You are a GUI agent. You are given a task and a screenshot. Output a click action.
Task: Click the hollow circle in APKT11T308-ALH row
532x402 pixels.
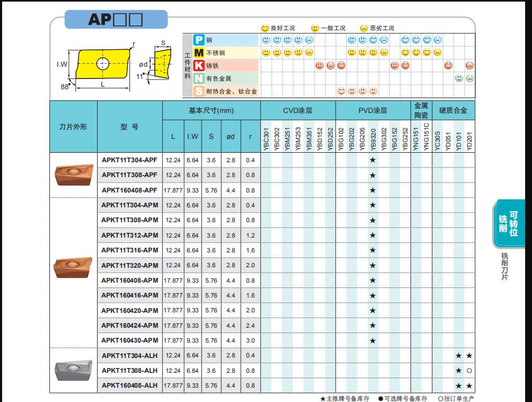click(x=469, y=371)
